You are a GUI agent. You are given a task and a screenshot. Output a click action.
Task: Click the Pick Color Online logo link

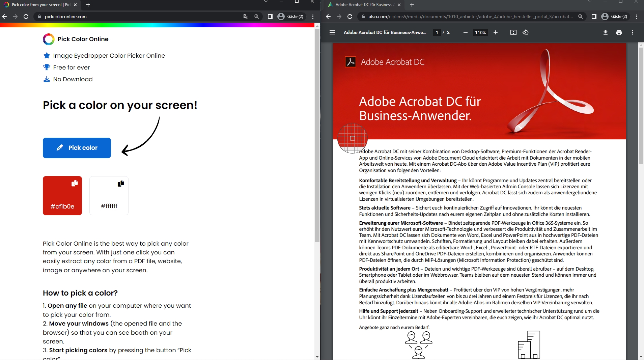coord(75,39)
